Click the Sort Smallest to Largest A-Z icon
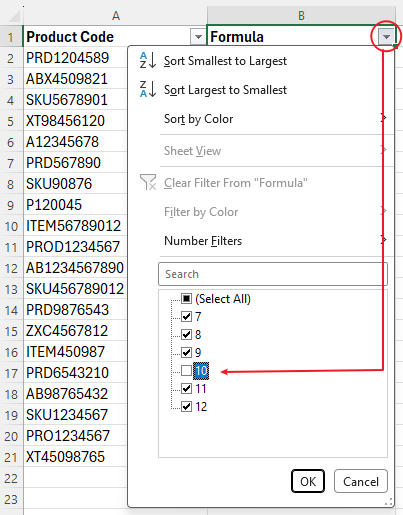This screenshot has height=515, width=403. [x=148, y=60]
